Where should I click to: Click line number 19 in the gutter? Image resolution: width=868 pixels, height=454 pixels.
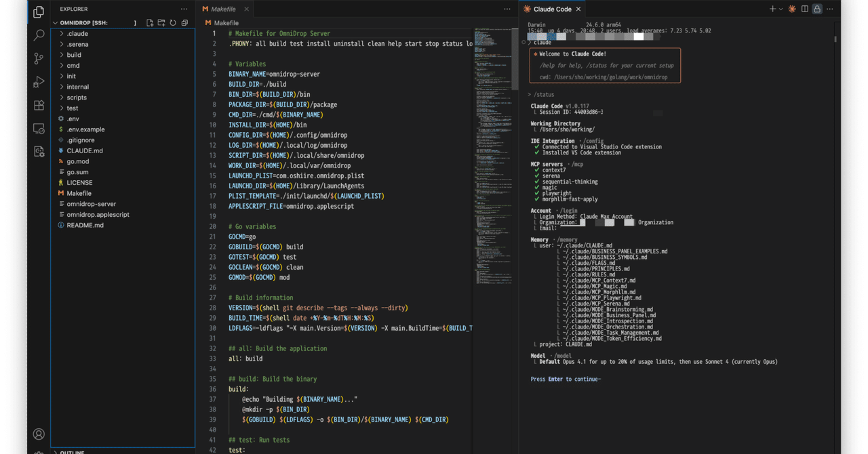[x=213, y=216]
